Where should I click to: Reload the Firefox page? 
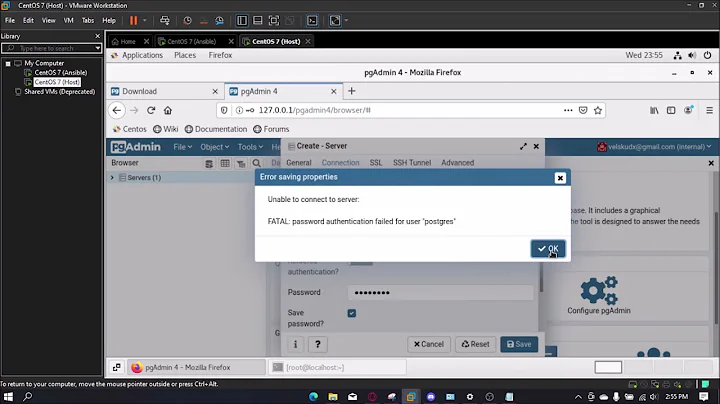[x=151, y=110]
